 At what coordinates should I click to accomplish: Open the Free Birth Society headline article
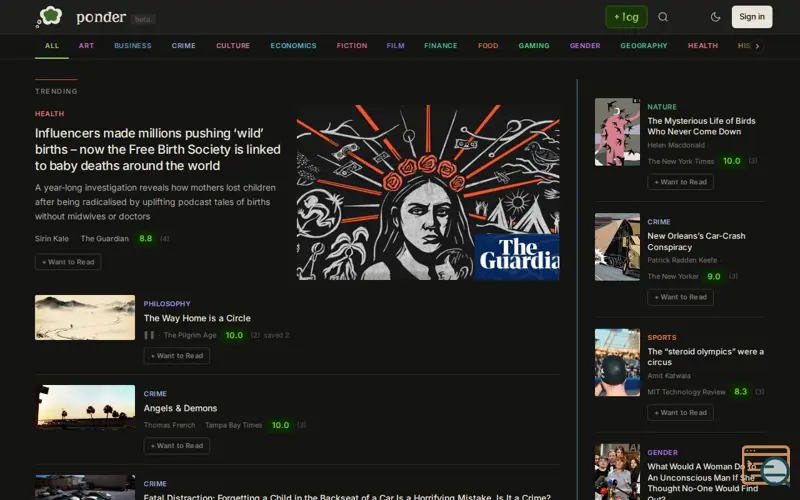point(158,149)
